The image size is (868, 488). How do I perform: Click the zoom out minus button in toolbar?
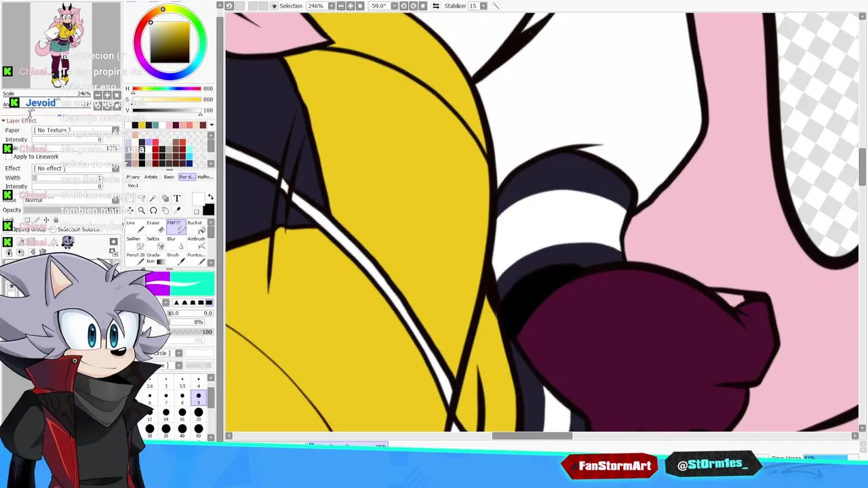click(341, 5)
